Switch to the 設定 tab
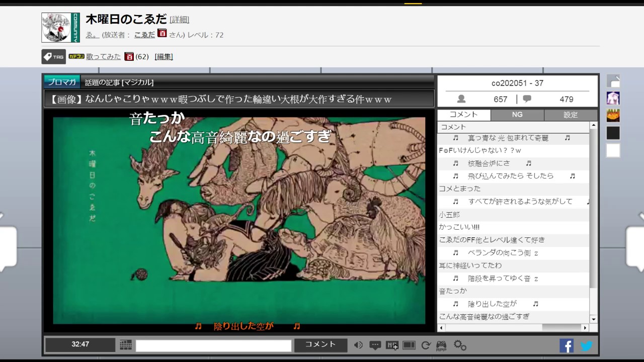The height and width of the screenshot is (362, 644). point(571,115)
